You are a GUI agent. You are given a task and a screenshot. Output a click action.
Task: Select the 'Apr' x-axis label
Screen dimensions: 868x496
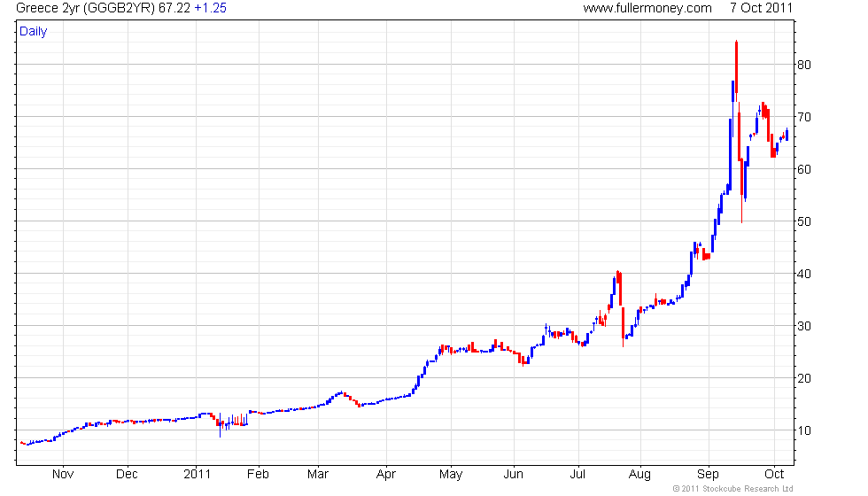[x=386, y=475]
